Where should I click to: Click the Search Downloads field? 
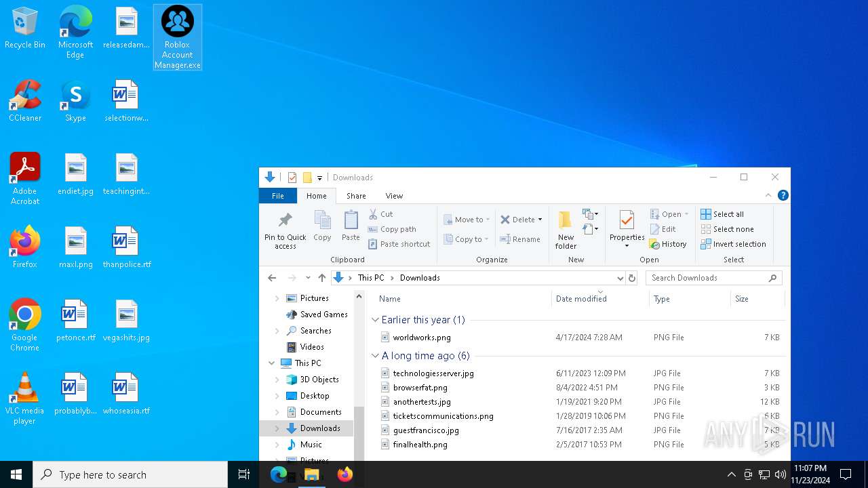(x=713, y=278)
